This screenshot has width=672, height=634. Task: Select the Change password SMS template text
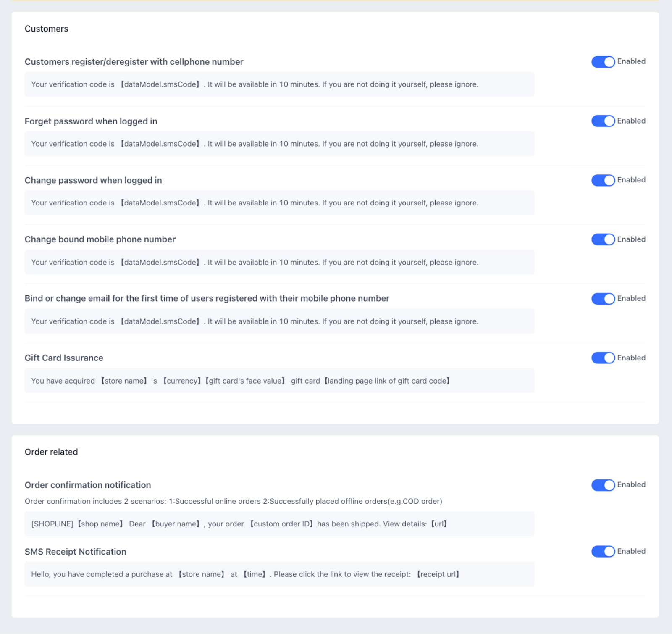255,203
